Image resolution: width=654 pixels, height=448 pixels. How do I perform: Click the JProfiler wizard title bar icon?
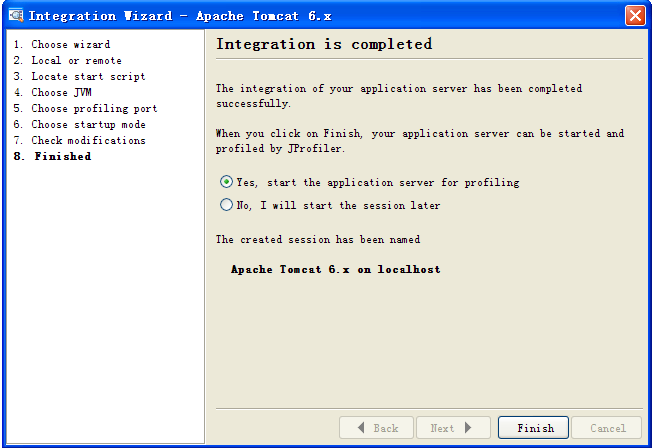coord(15,16)
